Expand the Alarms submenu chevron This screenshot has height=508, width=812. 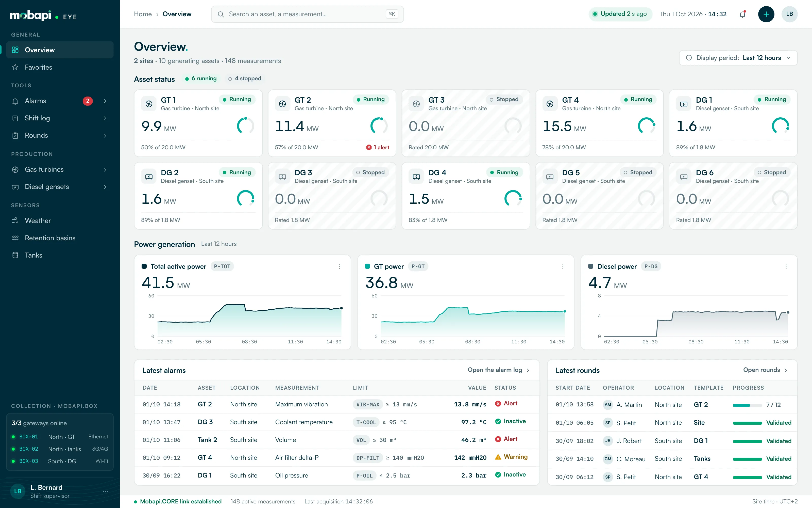(x=105, y=101)
